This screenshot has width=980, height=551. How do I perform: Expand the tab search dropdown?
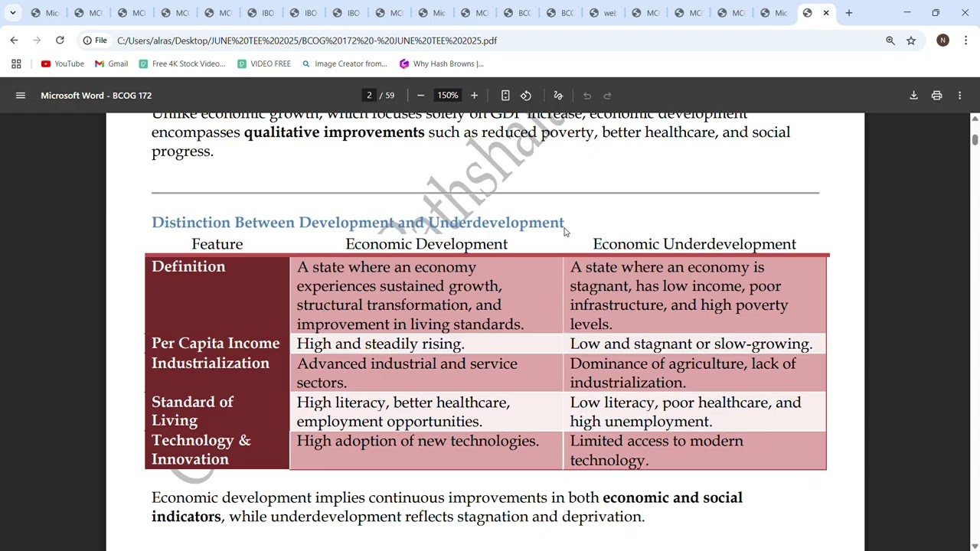(12, 13)
